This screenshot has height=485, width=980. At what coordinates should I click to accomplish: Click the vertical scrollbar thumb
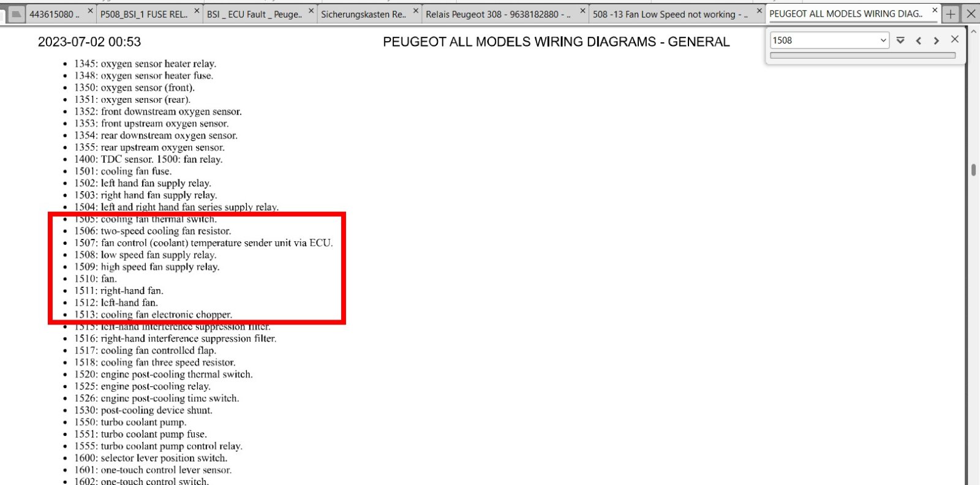(x=973, y=170)
